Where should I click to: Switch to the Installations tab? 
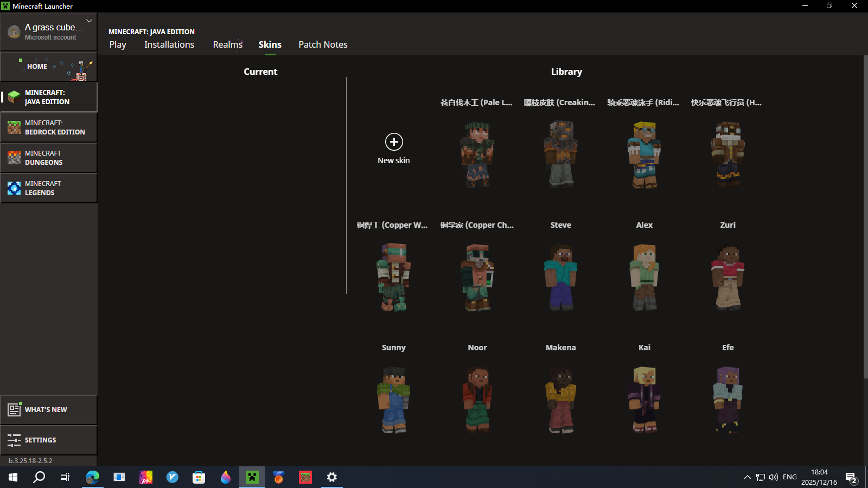click(169, 44)
